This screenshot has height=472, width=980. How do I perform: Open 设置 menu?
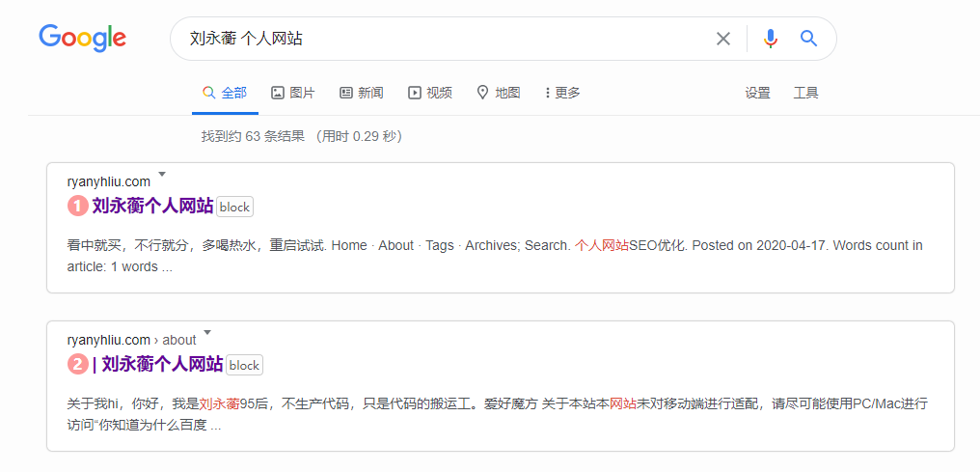tap(757, 94)
